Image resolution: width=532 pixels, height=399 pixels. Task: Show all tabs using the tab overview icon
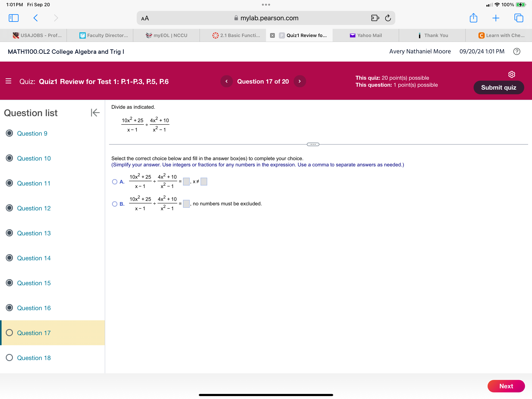coord(519,18)
